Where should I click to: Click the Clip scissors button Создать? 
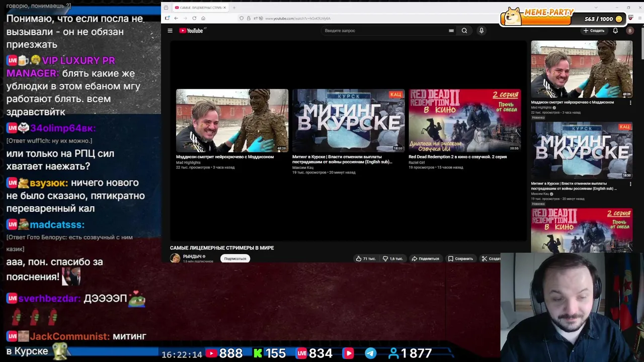[491, 258]
